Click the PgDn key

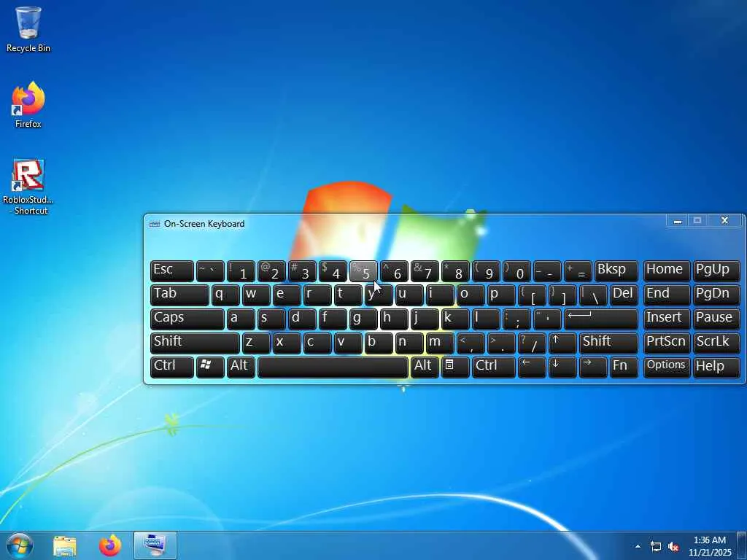[716, 295]
